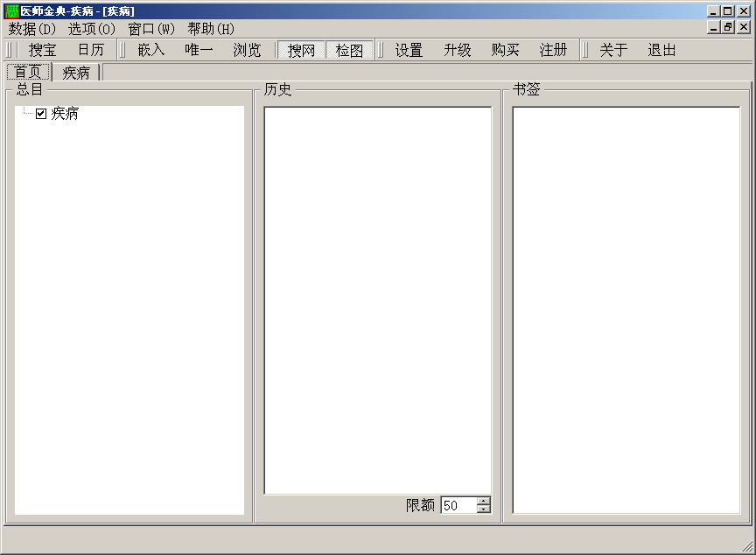Click the 购买 purchase button
This screenshot has height=555, width=756.
point(505,50)
